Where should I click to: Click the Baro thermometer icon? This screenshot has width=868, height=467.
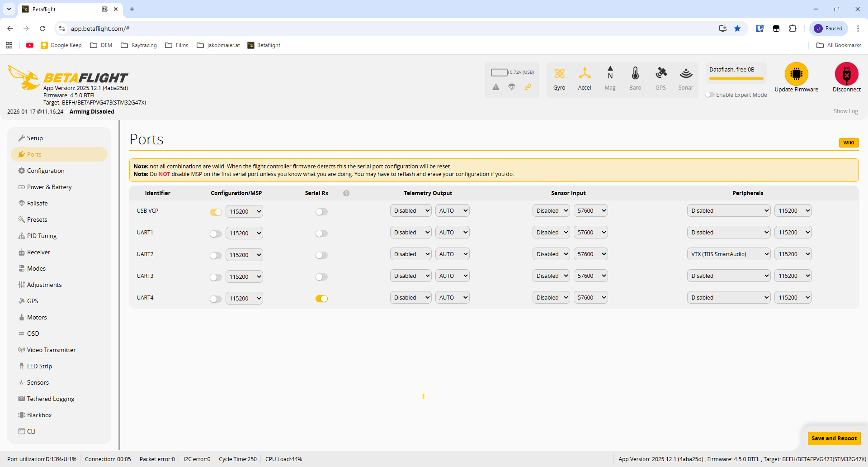coord(635,74)
